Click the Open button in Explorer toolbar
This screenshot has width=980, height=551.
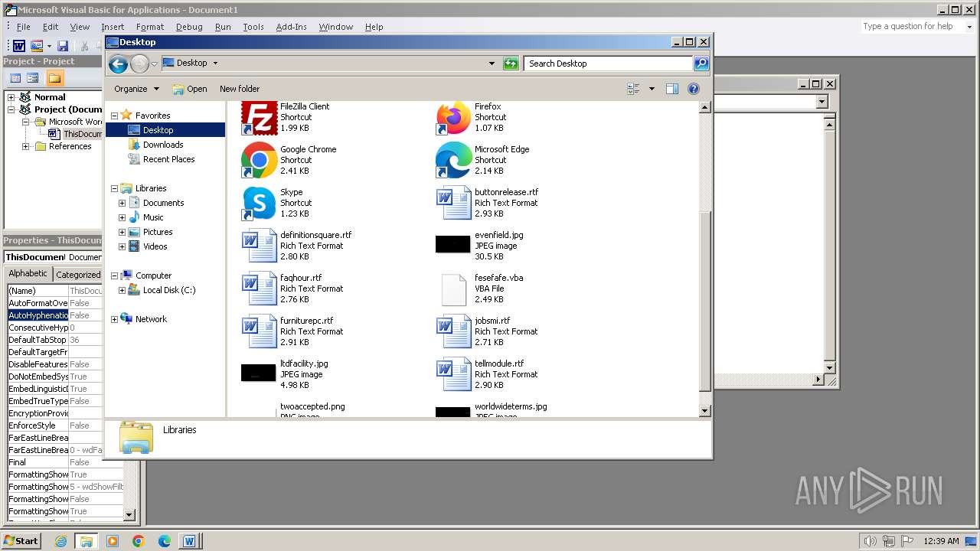coord(190,89)
